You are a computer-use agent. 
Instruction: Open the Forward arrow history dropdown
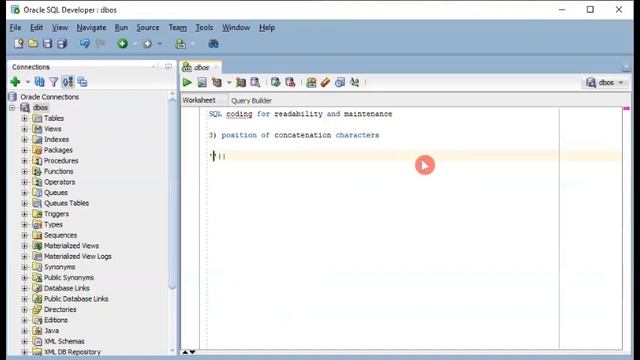pos(160,44)
